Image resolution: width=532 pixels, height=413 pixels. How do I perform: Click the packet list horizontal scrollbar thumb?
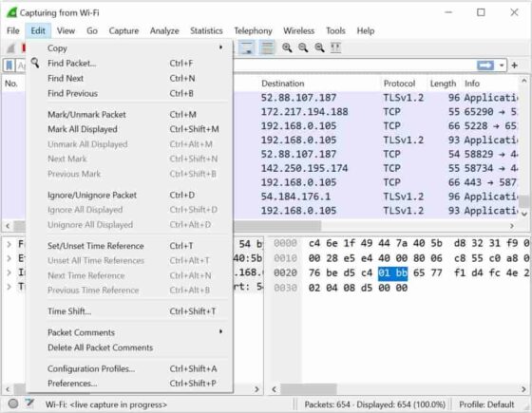pyautogui.click(x=277, y=225)
